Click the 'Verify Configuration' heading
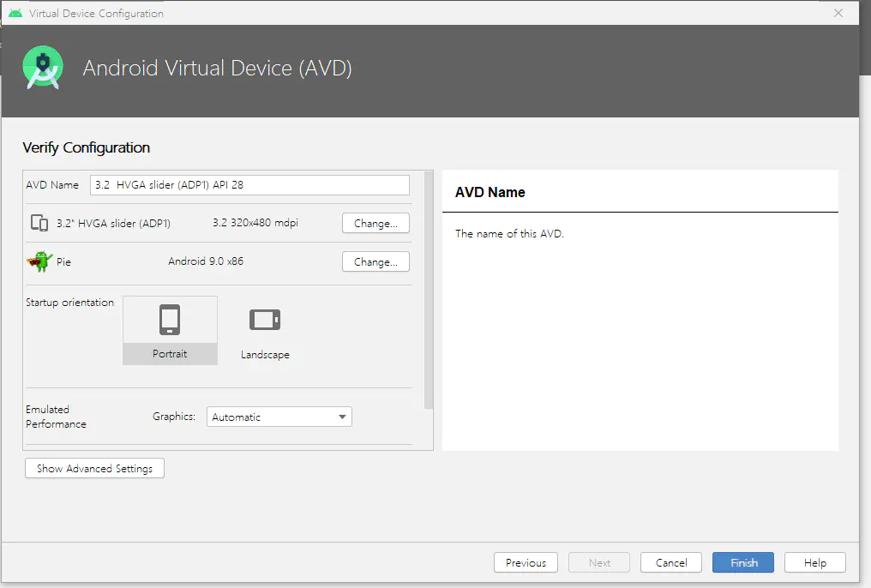871x588 pixels. coord(86,147)
